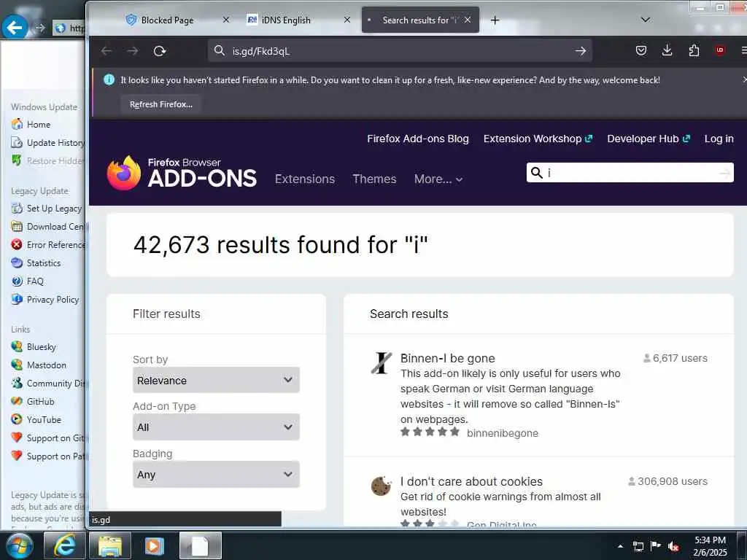Go to the Extensions section
This screenshot has height=560, width=747.
click(x=305, y=179)
